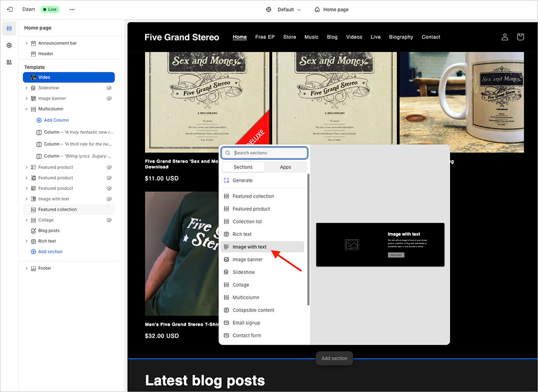Click the search magnifier icon in section picker
Screen dimensions: 538x392
click(228, 153)
